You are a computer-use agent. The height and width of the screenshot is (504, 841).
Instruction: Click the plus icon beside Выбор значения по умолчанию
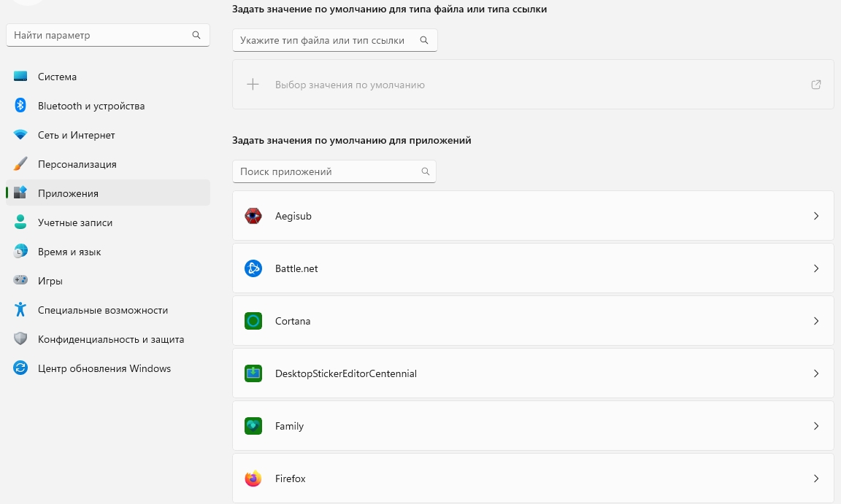tap(253, 84)
